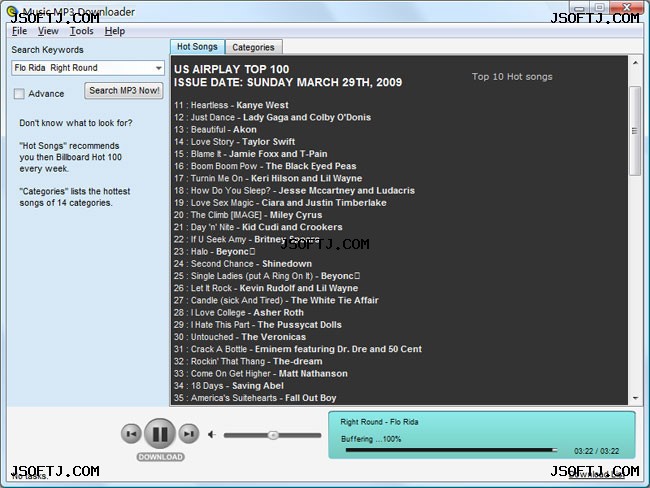The image size is (650, 488).
Task: Select Heartless - Kanye West
Action: click(x=231, y=105)
